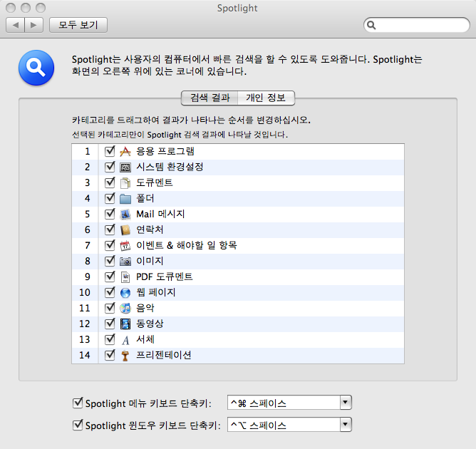Screen dimensions: 476x449
Task: Click the 음악 iTunes icon
Action: coord(125,308)
